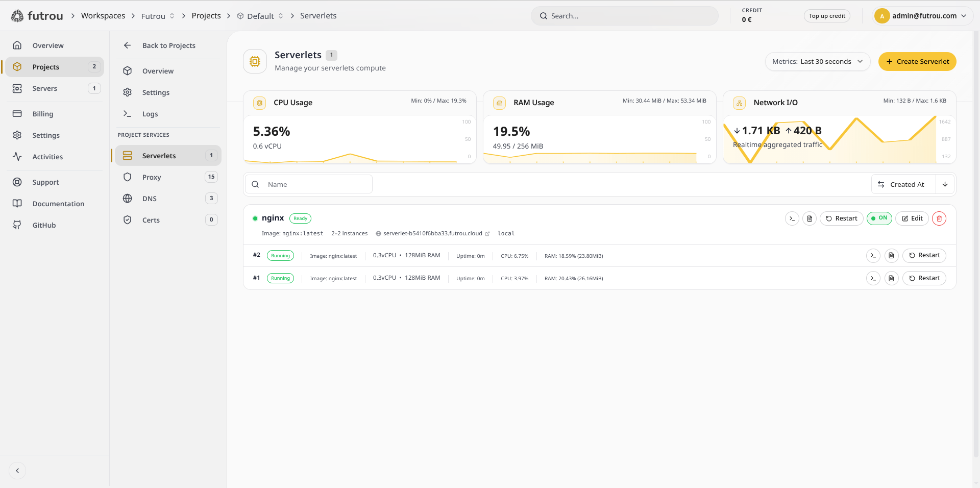Open logs for instance #1
This screenshot has width=980, height=488.
[x=892, y=278]
